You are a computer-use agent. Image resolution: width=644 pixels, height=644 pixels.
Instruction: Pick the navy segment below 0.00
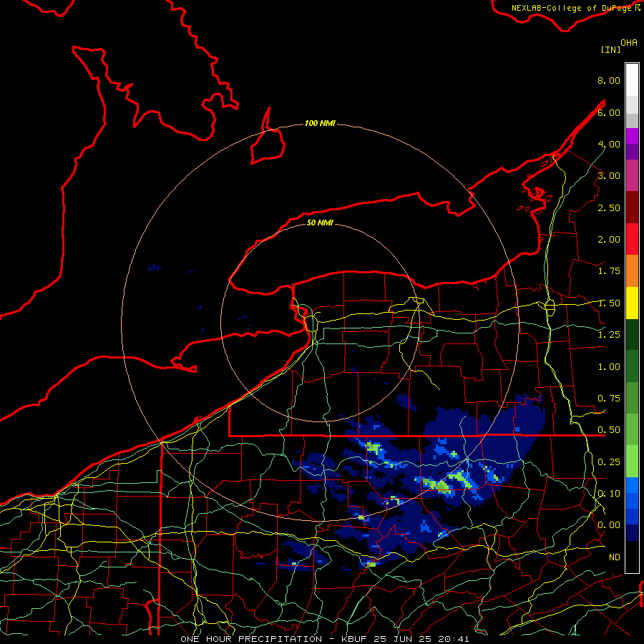(x=632, y=533)
